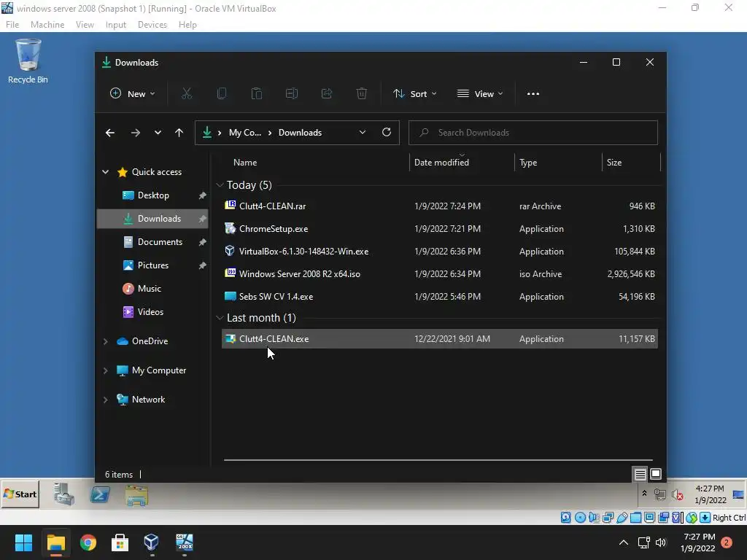Collapse the Quick access tree node
747x560 pixels.
coord(105,172)
